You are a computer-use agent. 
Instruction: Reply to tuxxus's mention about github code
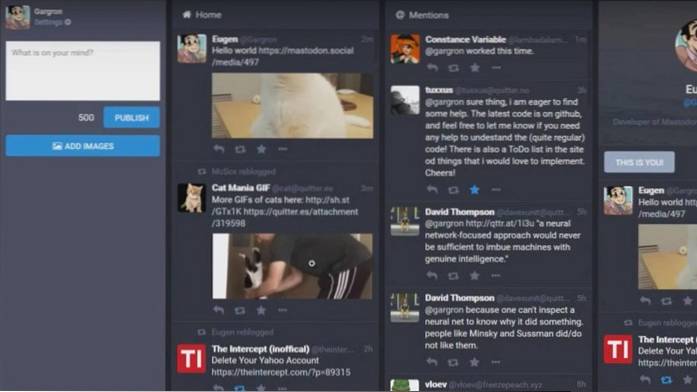tap(432, 190)
